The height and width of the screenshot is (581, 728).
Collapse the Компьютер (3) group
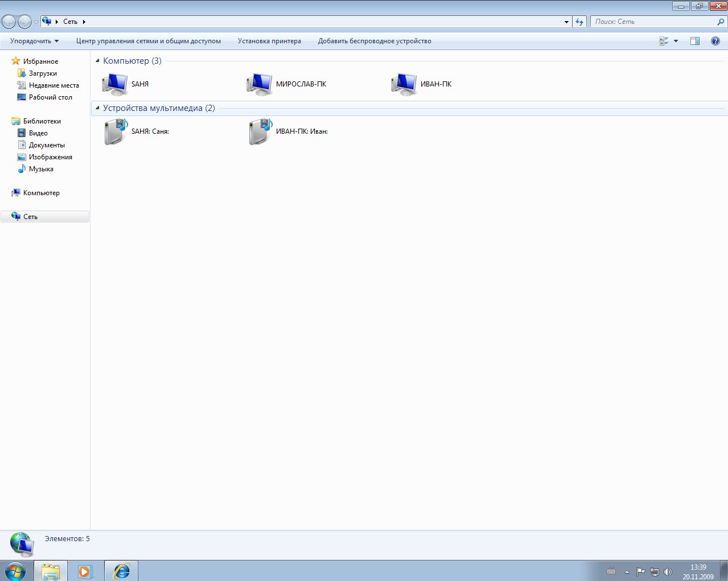[97, 61]
